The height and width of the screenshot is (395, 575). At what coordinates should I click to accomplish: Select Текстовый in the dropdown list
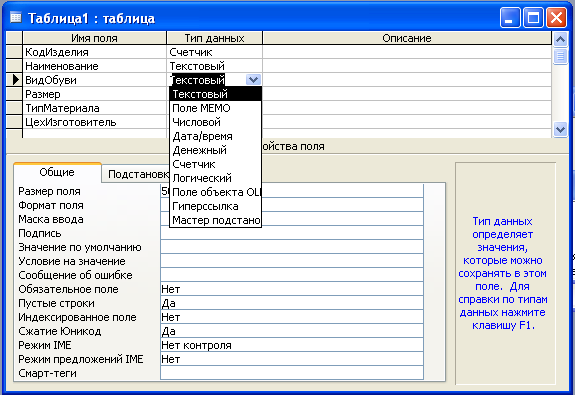tap(215, 94)
